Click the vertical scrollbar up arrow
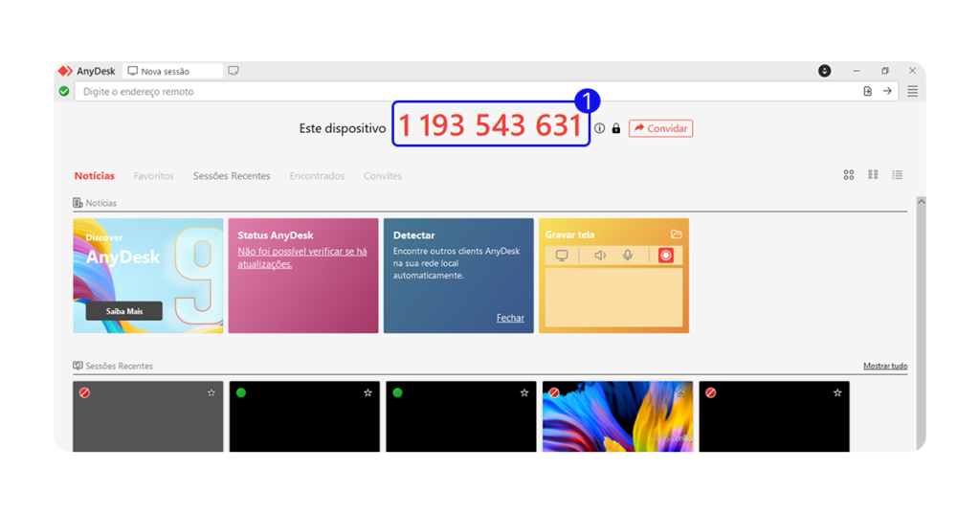Screen dimensions: 980x514 (x=921, y=202)
